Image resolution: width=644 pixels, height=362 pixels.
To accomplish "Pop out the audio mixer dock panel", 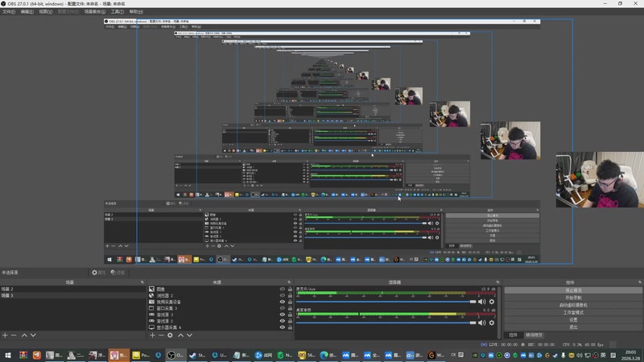I will 497,282.
